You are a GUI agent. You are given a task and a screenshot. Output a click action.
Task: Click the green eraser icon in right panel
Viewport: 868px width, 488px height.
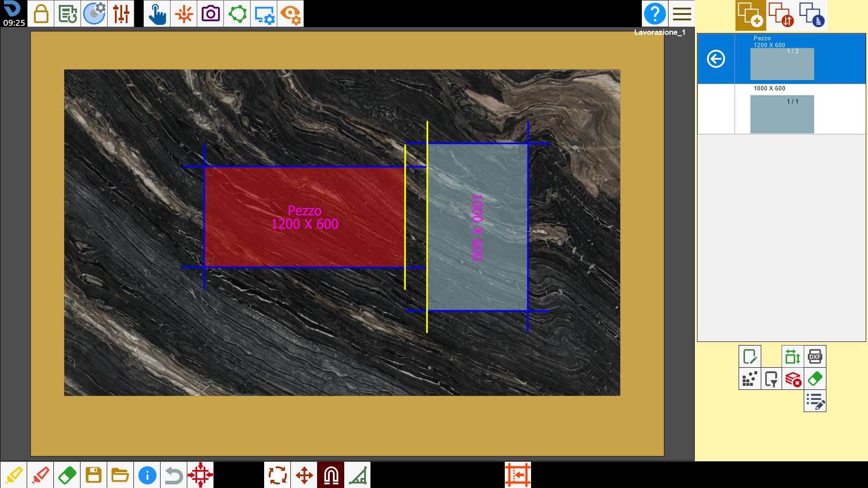815,379
